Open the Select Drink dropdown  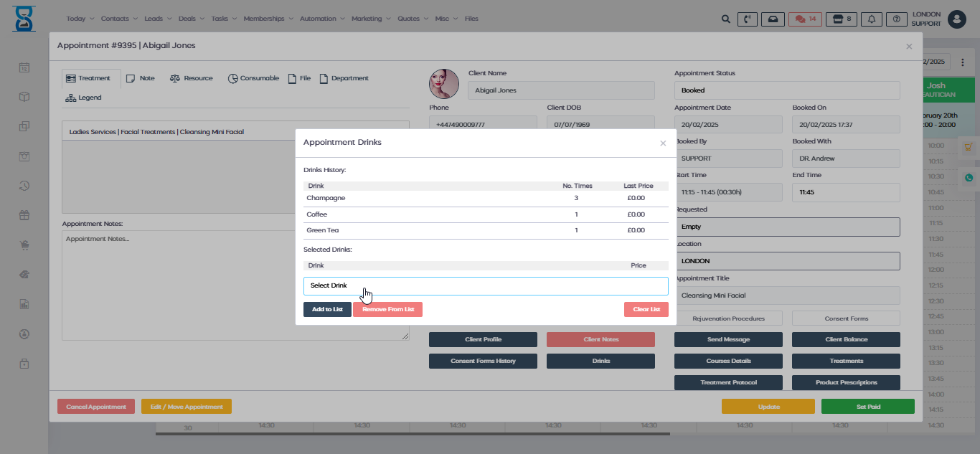(x=485, y=286)
